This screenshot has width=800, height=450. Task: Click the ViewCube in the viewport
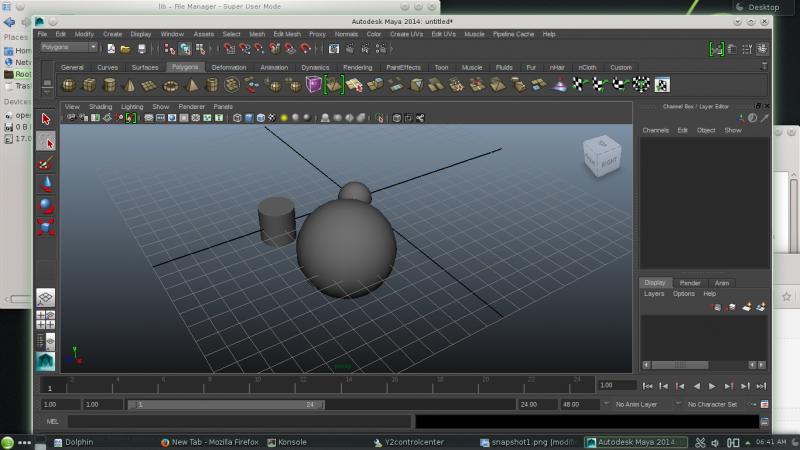pos(602,156)
